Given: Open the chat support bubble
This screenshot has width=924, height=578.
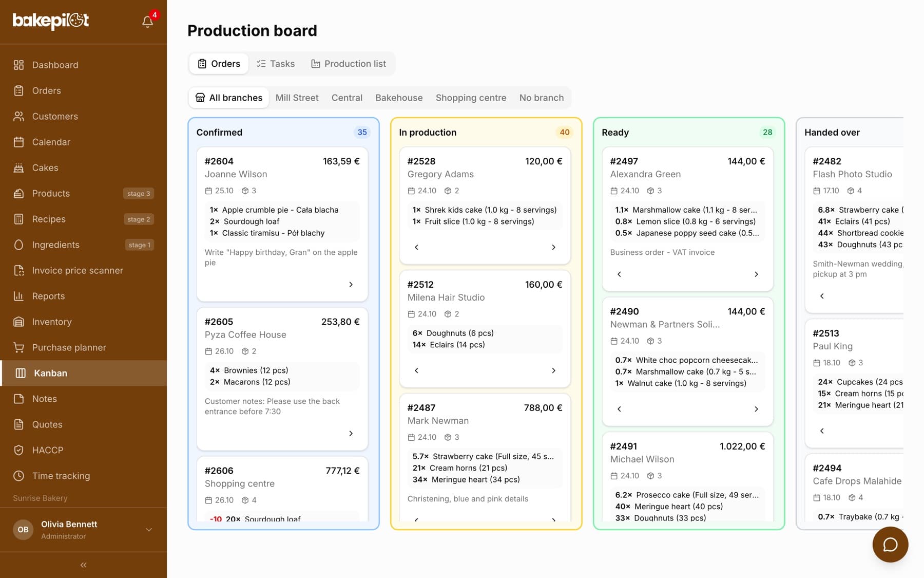Looking at the screenshot, I should coord(890,545).
